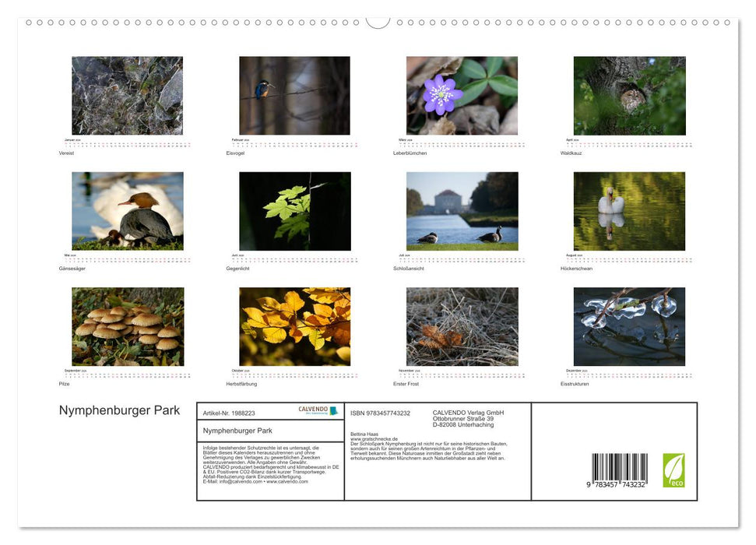This screenshot has height=545, width=756.
Task: Click the Nymphenburger Park title text
Action: pyautogui.click(x=119, y=410)
